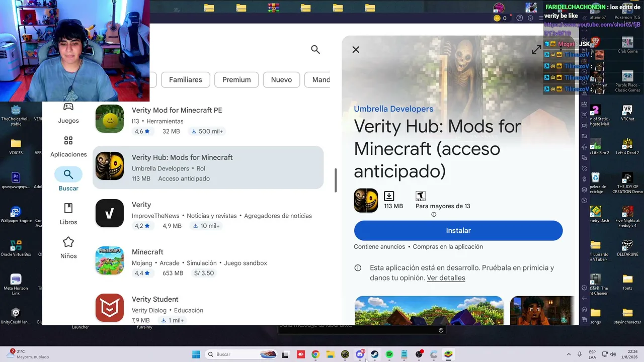The height and width of the screenshot is (362, 644).
Task: Open OBS Studio from the taskbar
Action: 419,354
